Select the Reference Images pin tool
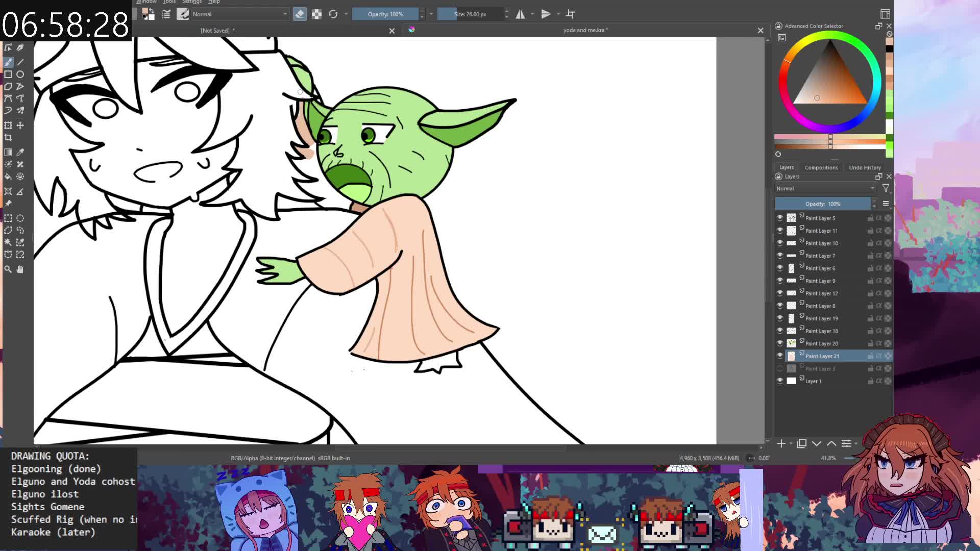 [8, 204]
